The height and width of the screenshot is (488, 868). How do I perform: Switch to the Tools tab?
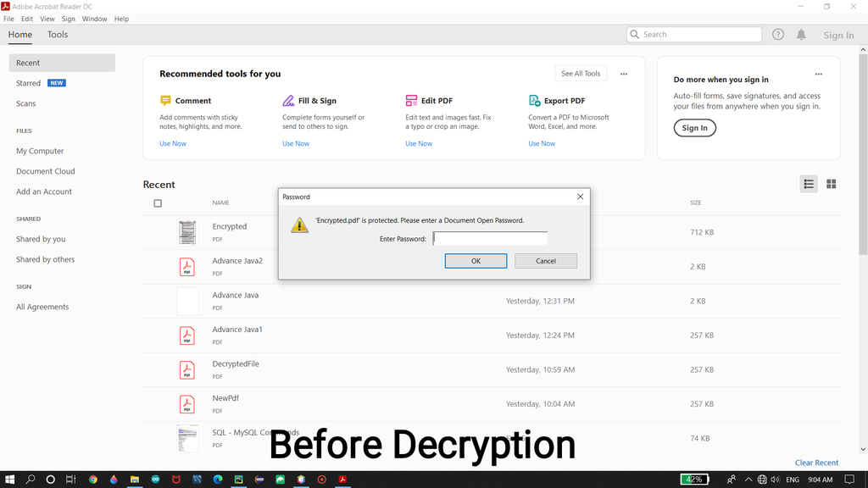(x=58, y=34)
